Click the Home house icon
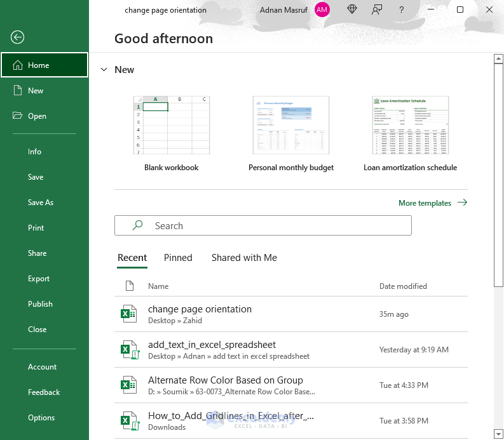Screen dimensions: 504x440 tap(18, 65)
